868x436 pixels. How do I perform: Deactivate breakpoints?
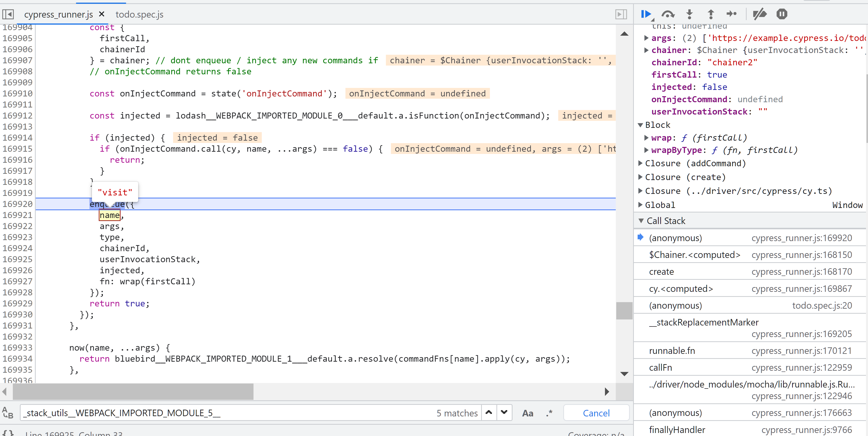759,14
